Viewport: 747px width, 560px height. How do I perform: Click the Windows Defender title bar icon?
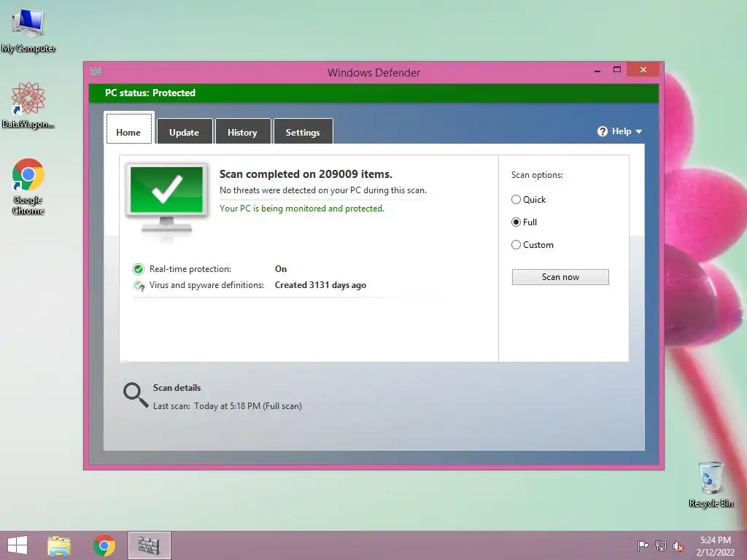pyautogui.click(x=96, y=71)
